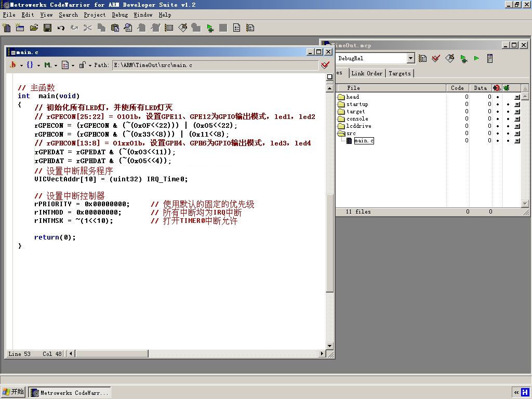Click Metrowerks CodeWarrior taskbar button
Screen dimensions: 532x399
click(70, 393)
